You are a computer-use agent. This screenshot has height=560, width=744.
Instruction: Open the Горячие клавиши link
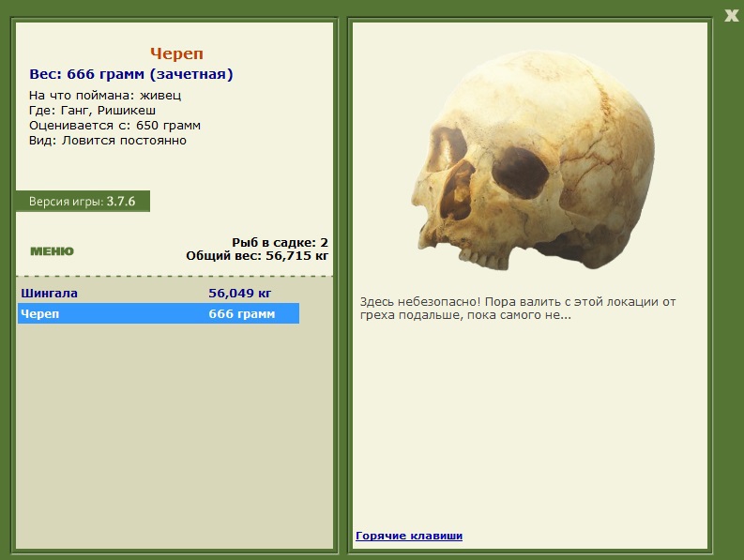coord(409,536)
